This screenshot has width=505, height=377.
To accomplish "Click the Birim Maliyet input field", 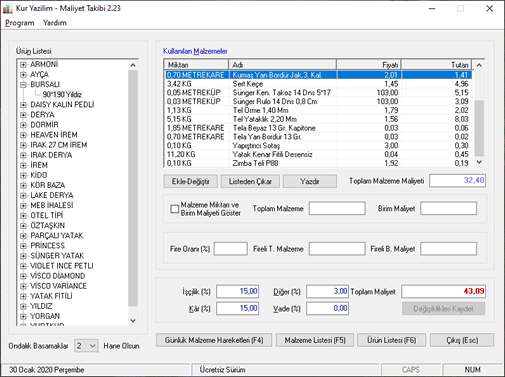I will [448, 208].
